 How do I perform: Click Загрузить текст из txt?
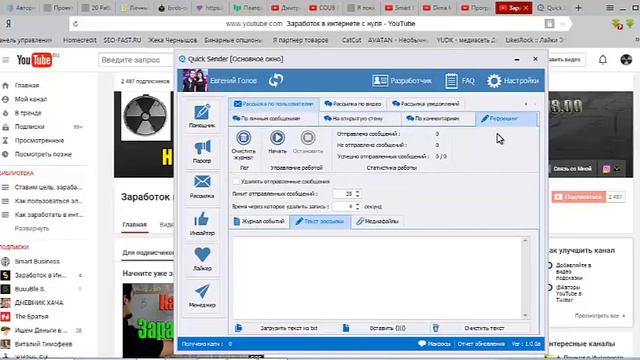[289, 328]
